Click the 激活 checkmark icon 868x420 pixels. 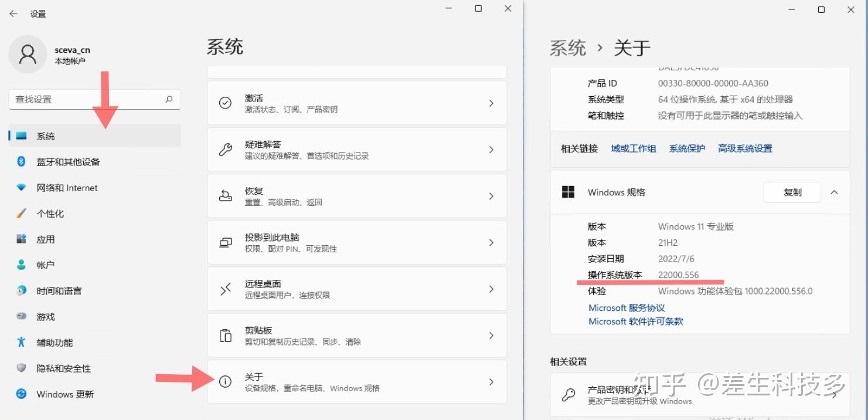click(x=226, y=103)
